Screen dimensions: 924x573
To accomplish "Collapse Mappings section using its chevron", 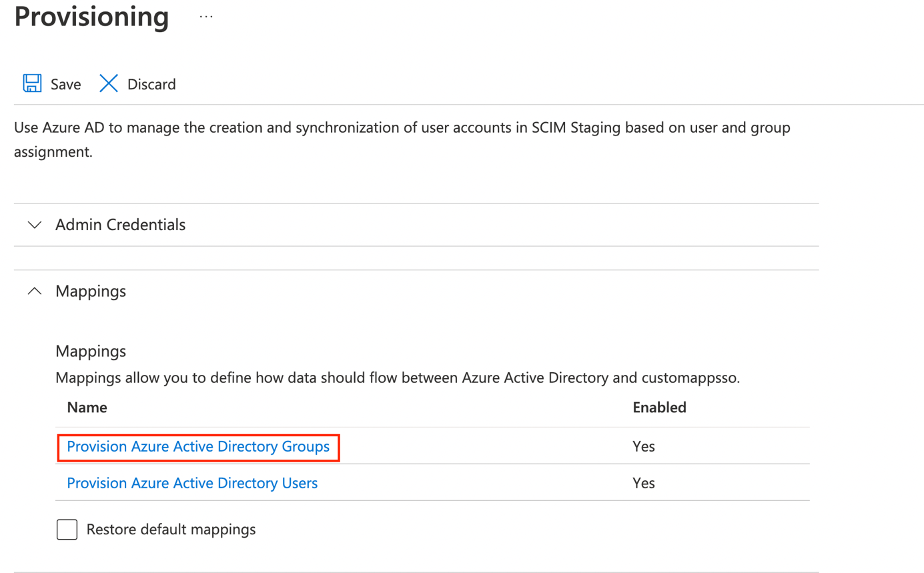I will (x=35, y=292).
